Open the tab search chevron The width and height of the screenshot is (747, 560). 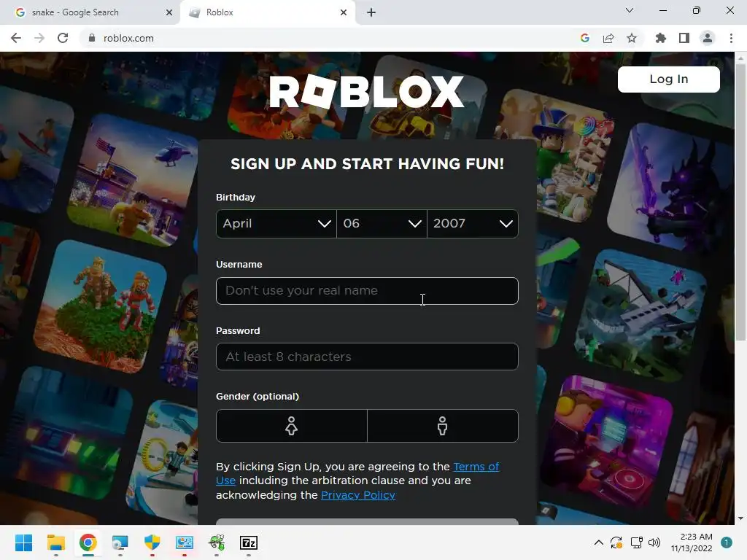click(630, 10)
